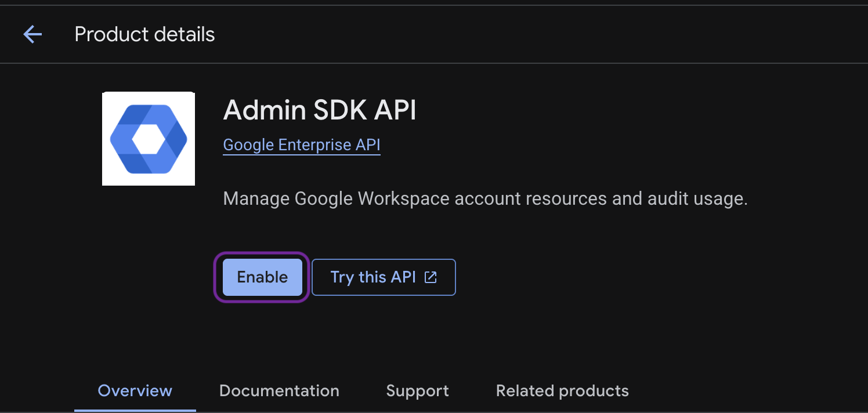Click the external-link icon on Try this API

click(431, 277)
